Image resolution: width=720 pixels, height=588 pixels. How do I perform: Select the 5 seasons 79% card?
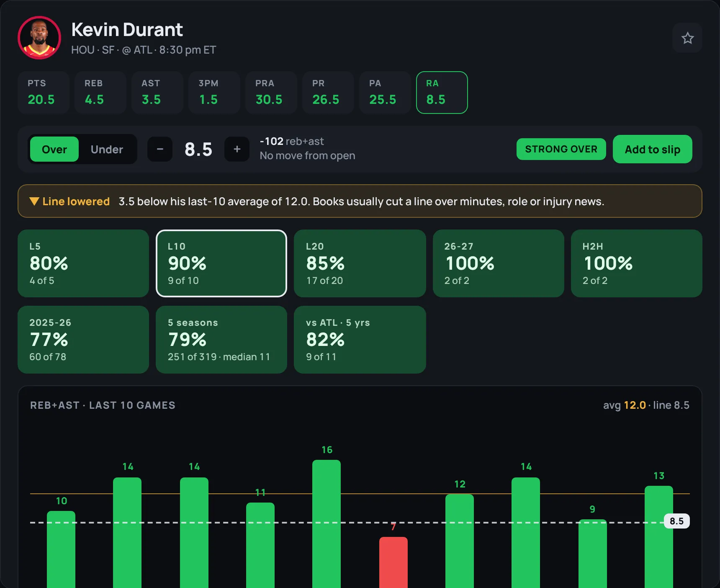coord(221,340)
